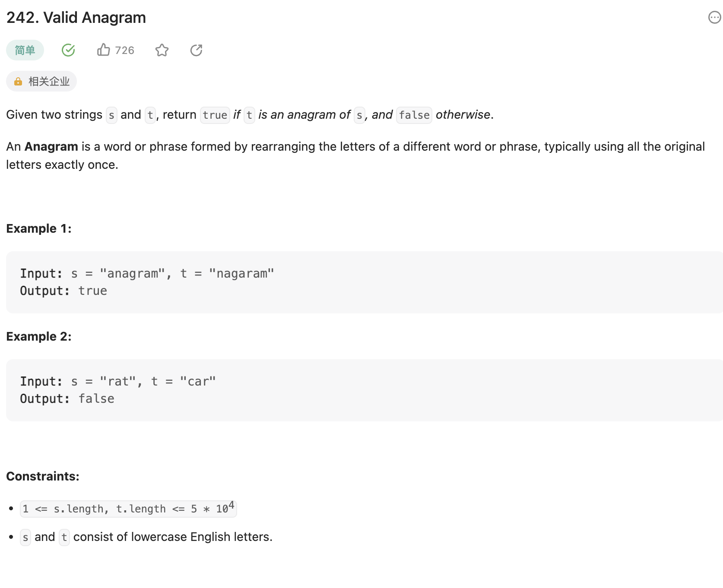
Task: Click the "Example 2:" heading
Action: pos(39,336)
